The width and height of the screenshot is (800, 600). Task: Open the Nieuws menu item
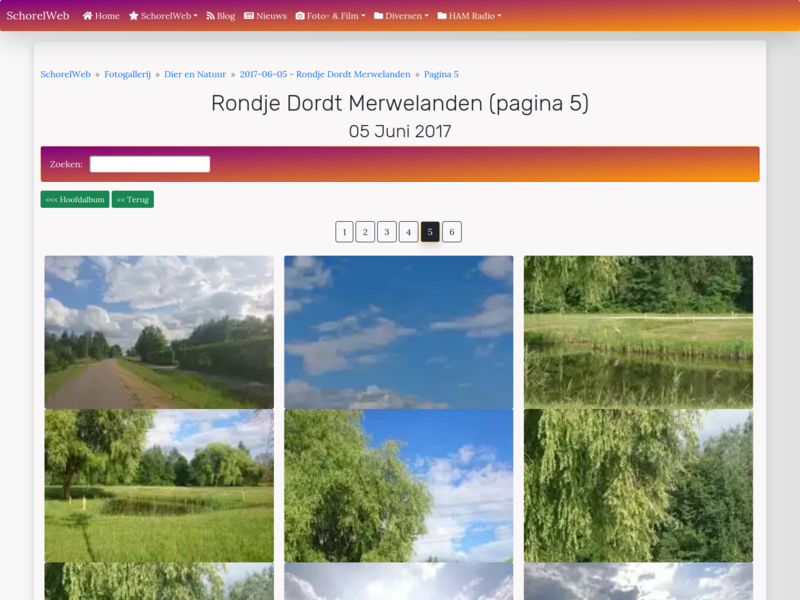tap(265, 16)
